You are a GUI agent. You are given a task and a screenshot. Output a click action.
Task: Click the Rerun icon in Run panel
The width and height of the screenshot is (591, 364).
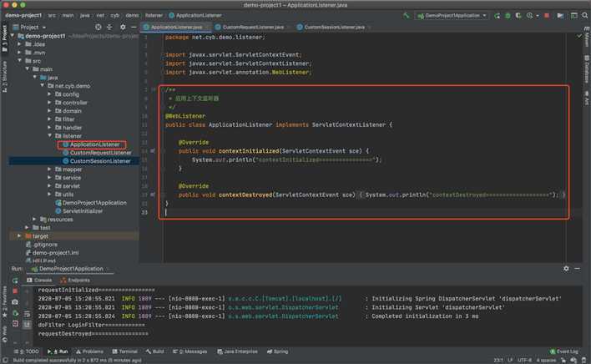(x=15, y=281)
